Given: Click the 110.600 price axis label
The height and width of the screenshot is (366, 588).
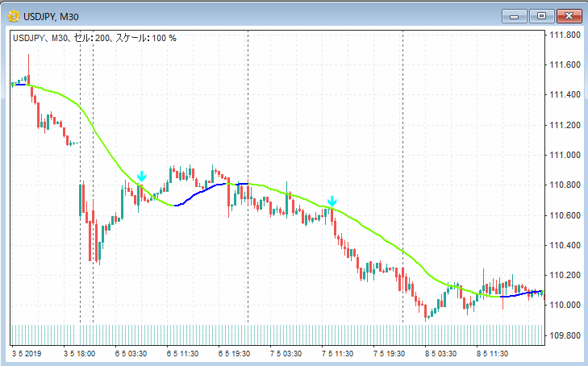Looking at the screenshot, I should click(565, 215).
